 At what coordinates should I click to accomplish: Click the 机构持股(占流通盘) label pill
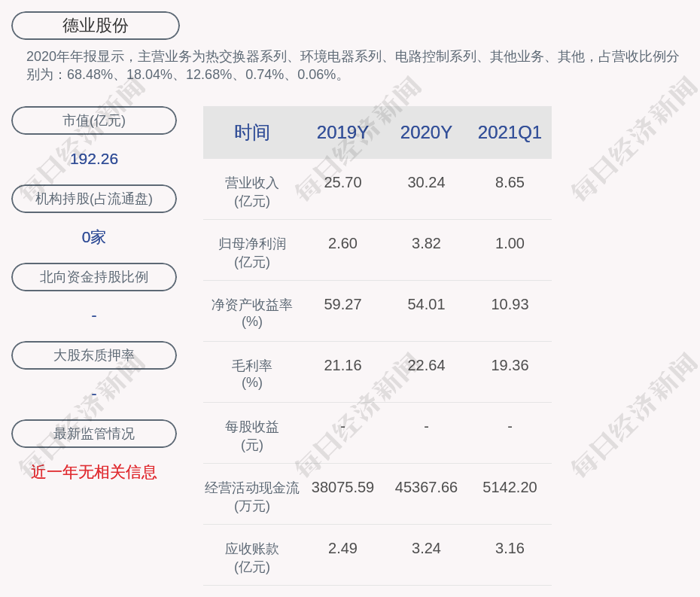[94, 199]
